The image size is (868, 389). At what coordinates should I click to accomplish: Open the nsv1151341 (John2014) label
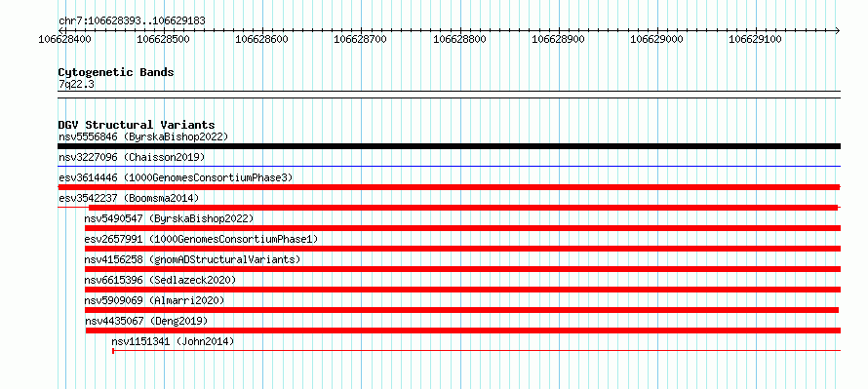pyautogui.click(x=173, y=341)
